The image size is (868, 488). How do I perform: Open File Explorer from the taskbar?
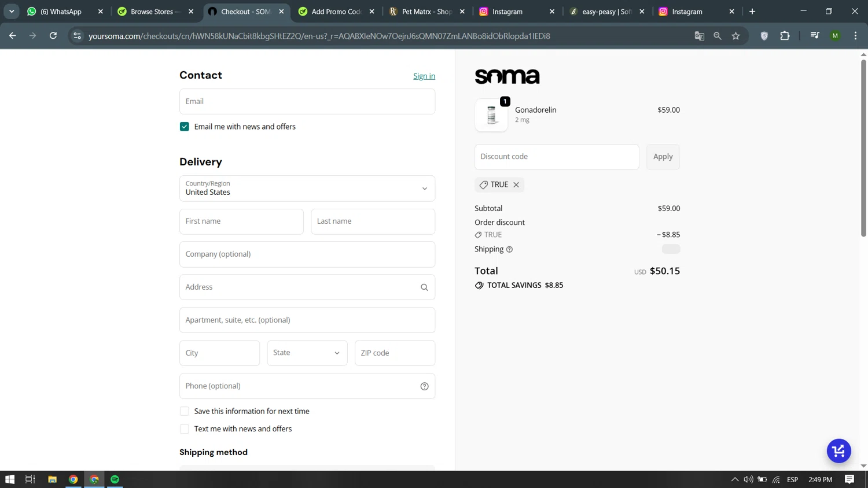coord(52,479)
